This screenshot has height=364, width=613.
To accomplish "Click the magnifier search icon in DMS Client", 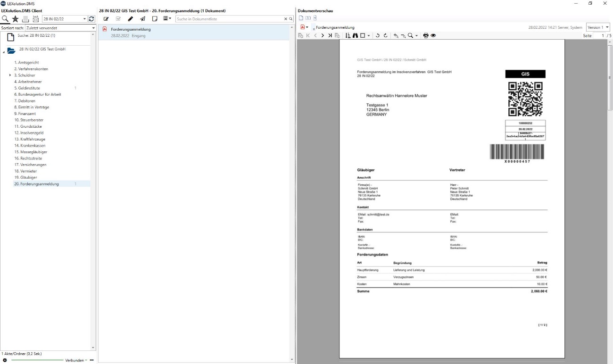I will [x=6, y=19].
